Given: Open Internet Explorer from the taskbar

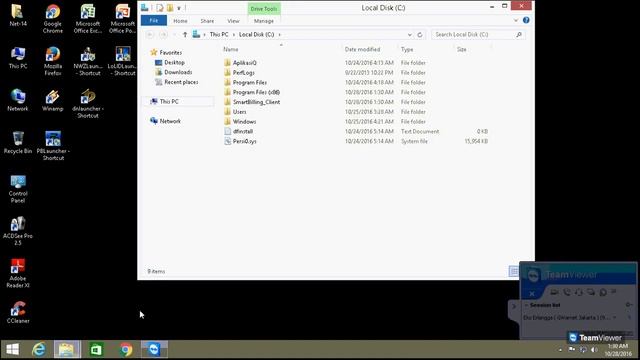Looking at the screenshot, I should click(39, 349).
